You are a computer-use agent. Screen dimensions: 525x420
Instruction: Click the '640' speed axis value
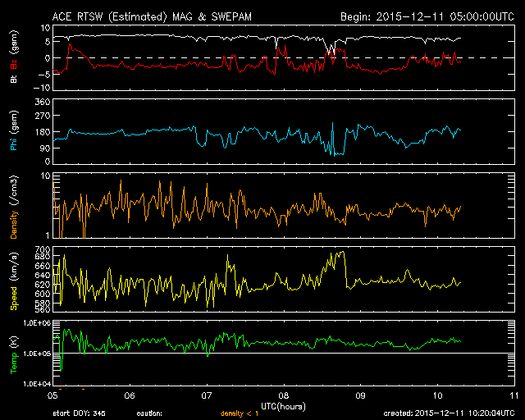tap(43, 276)
